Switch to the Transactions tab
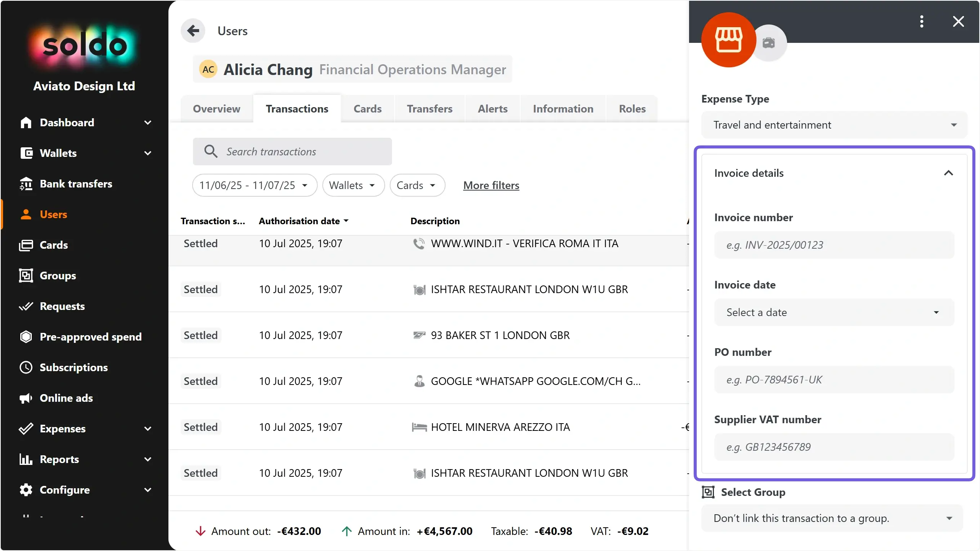Image resolution: width=980 pixels, height=551 pixels. pos(297,109)
